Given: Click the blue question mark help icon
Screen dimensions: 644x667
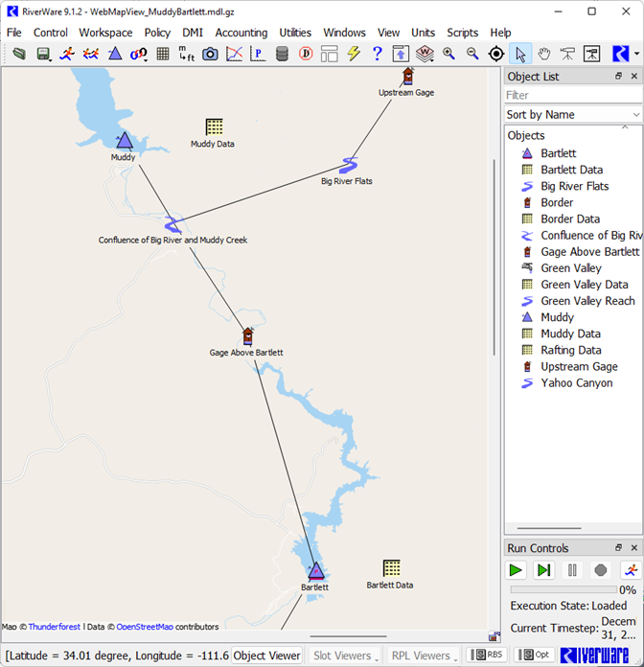Looking at the screenshot, I should tap(378, 55).
